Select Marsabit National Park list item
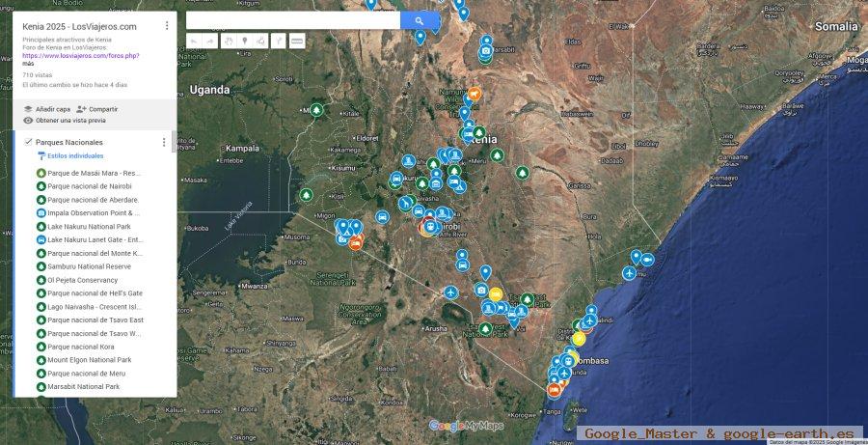Viewport: 868px width, 445px height. coord(78,387)
